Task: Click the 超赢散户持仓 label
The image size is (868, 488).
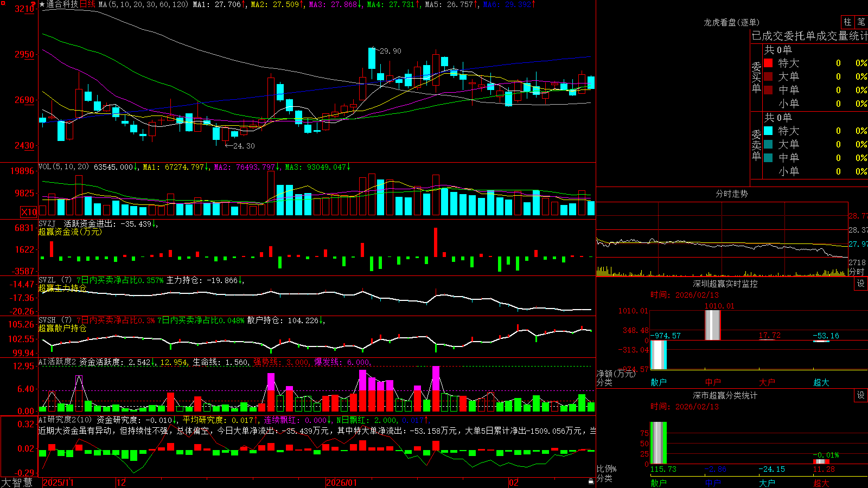Action: (62, 328)
